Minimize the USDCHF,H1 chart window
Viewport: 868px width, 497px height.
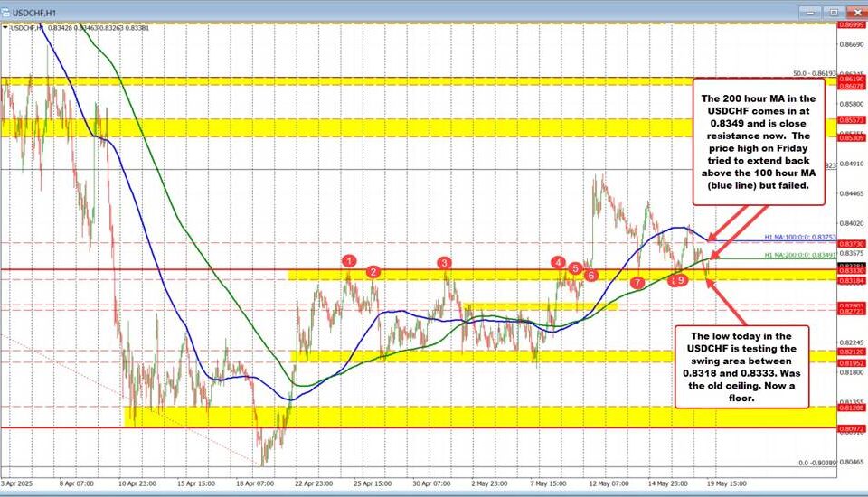(x=808, y=12)
